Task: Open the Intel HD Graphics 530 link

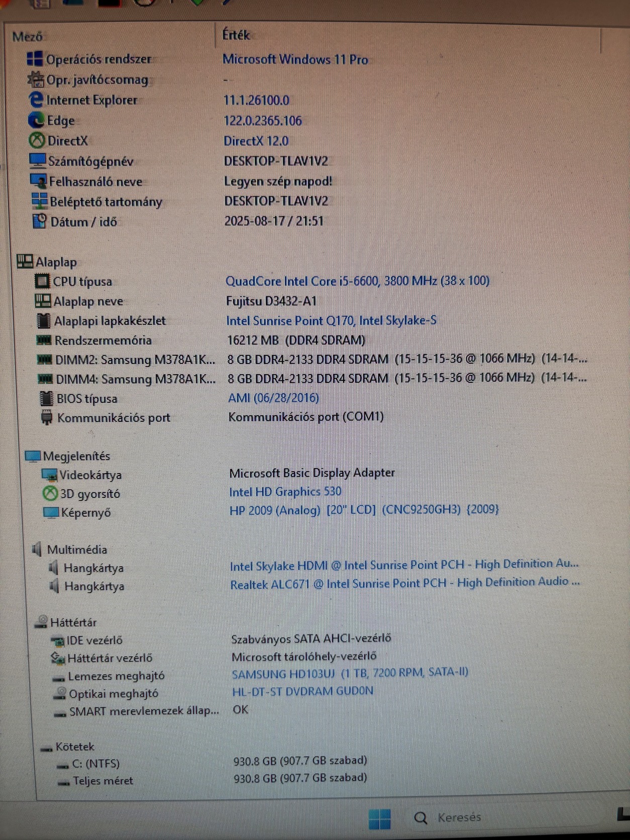Action: coord(285,491)
